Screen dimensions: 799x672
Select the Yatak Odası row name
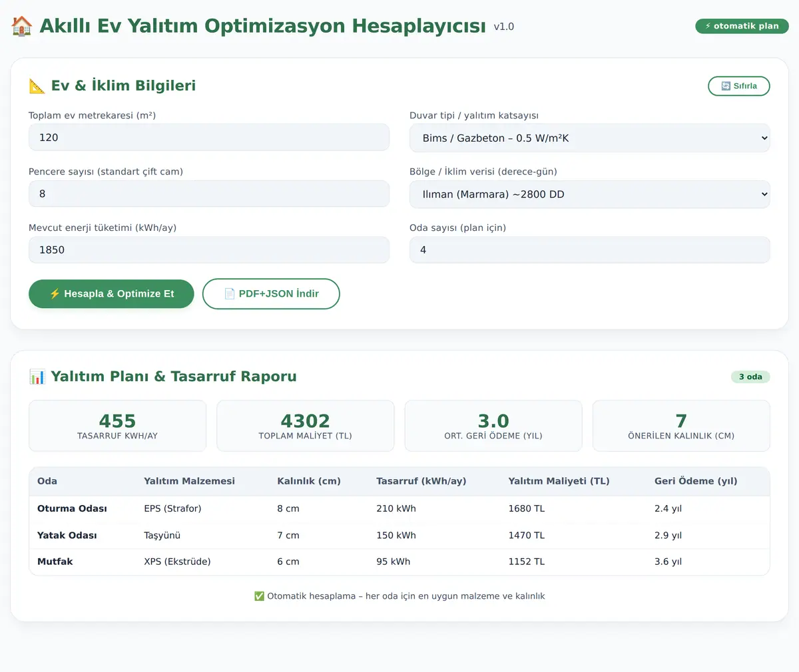[67, 535]
